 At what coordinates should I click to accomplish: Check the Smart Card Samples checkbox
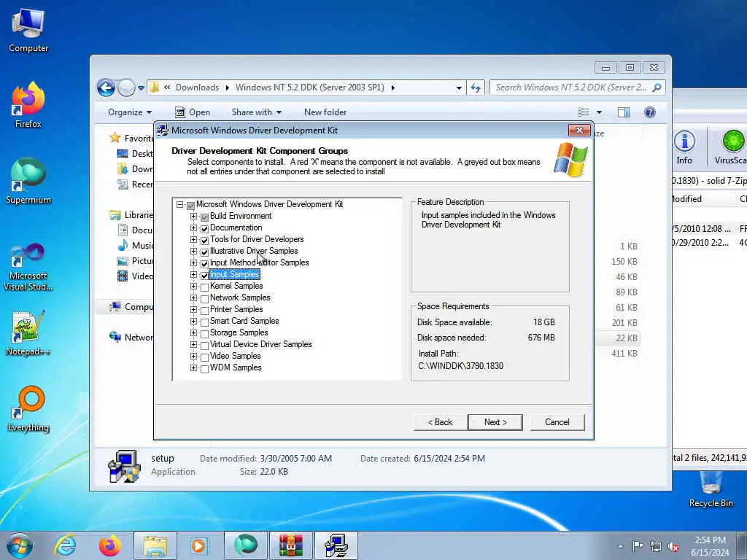click(x=204, y=322)
